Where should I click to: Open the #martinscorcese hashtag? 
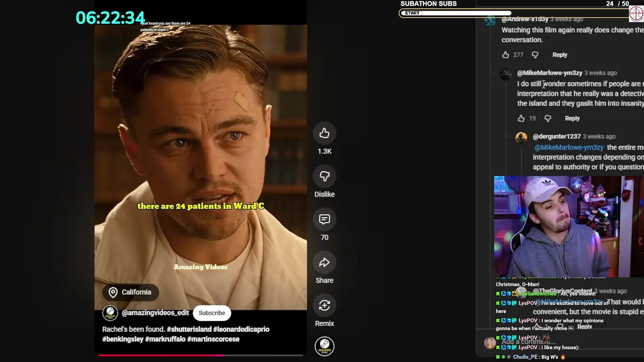point(213,339)
